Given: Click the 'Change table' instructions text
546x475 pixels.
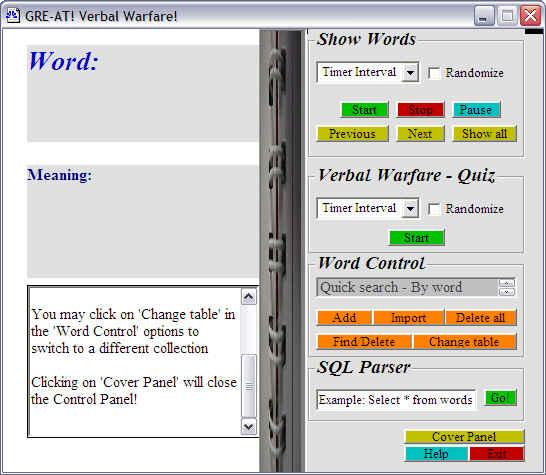Looking at the screenshot, I should pos(133,331).
